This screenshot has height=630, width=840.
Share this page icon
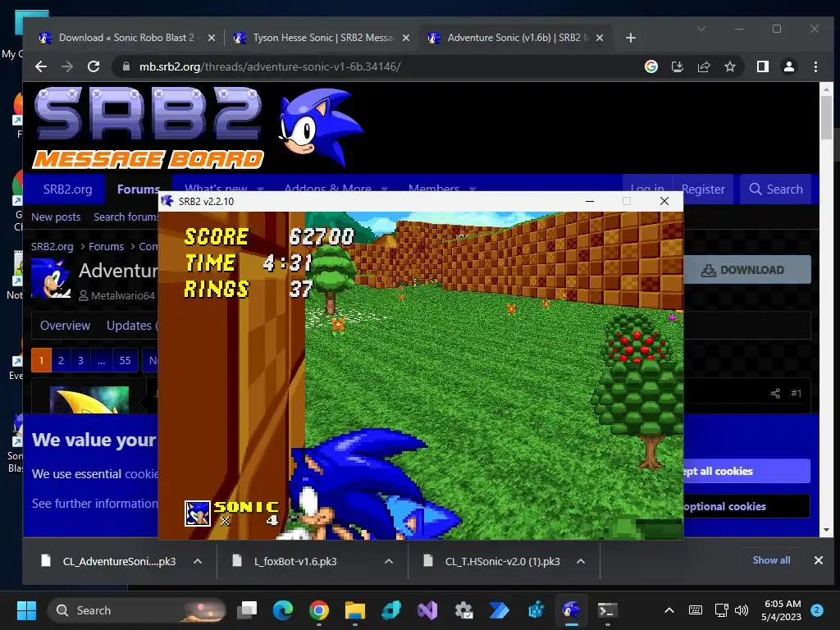(x=703, y=66)
